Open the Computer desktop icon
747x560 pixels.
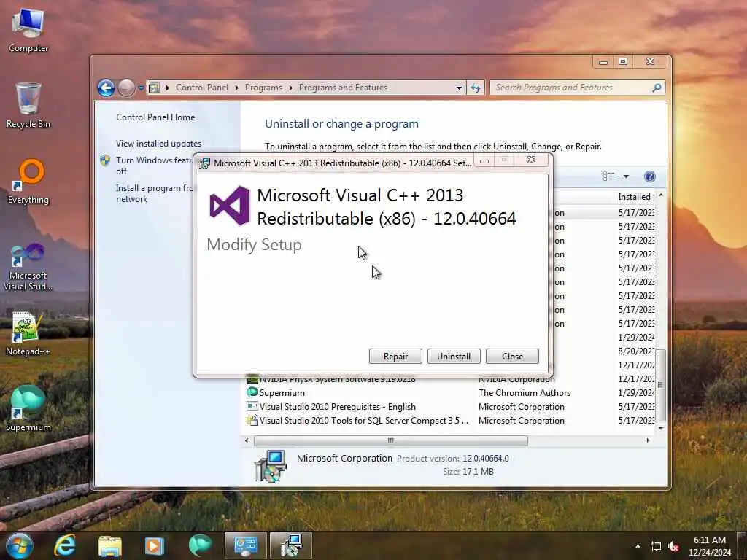pos(28,31)
